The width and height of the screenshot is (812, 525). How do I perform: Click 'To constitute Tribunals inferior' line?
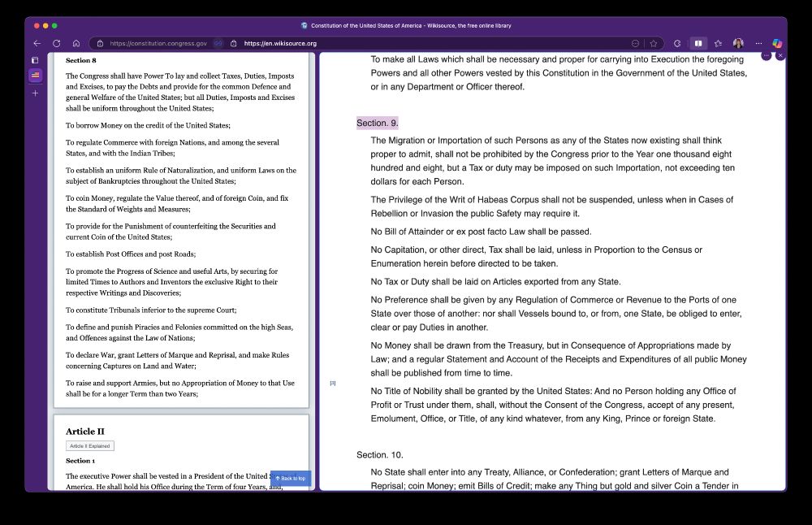(x=151, y=310)
